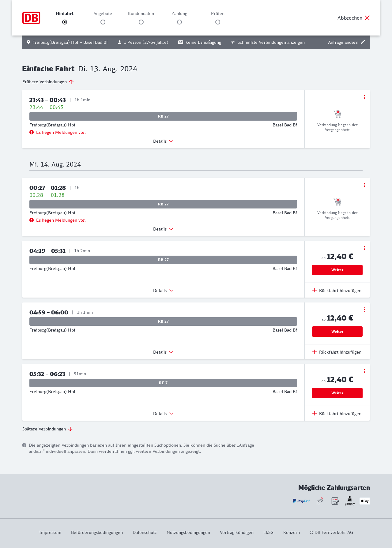Expand Details for the 04:59 connection
Image resolution: width=392 pixels, height=548 pixels.
coord(163,352)
